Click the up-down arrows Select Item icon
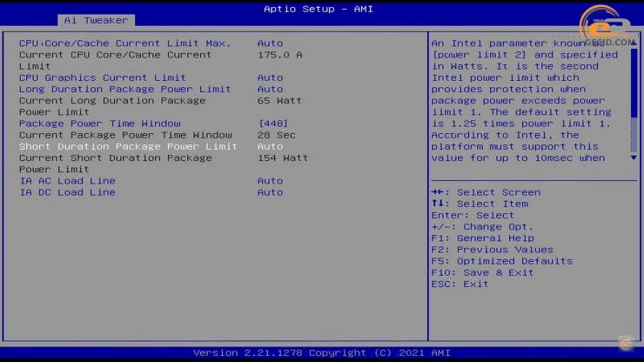The image size is (644, 362). tap(438, 204)
